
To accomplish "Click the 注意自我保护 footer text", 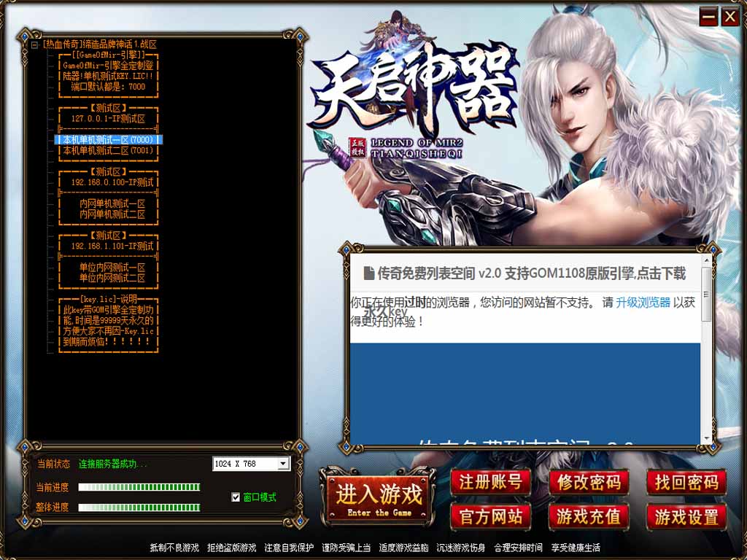I will tap(289, 548).
